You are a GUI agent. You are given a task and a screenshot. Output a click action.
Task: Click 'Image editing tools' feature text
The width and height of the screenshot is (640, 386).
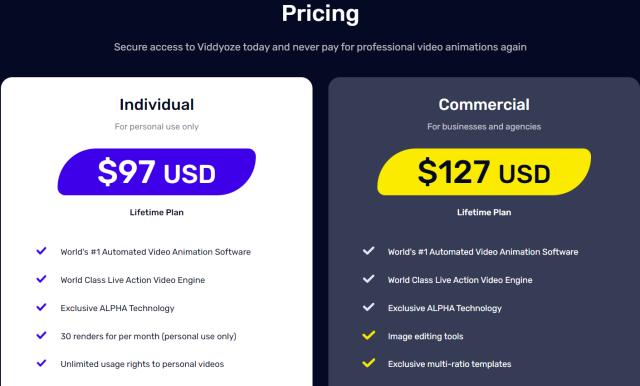click(425, 336)
